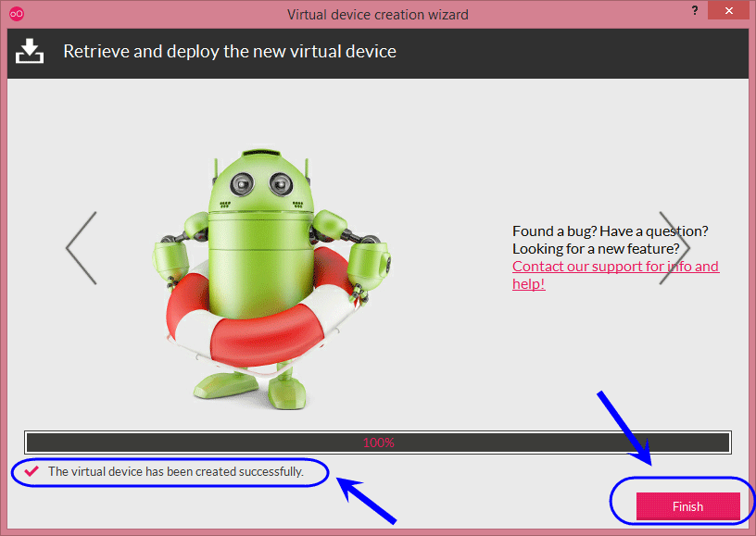
Task: Click the pink Finish button
Action: click(x=688, y=506)
